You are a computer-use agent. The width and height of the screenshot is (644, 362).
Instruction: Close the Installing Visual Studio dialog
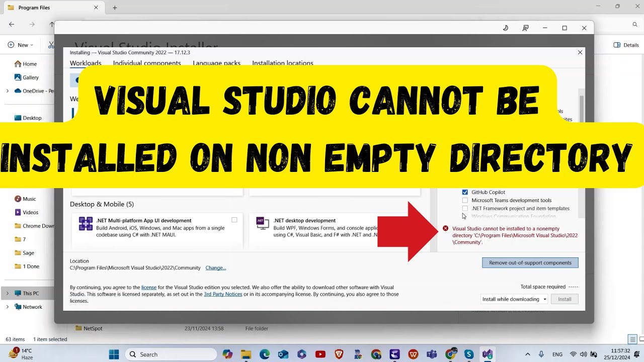coord(580,52)
